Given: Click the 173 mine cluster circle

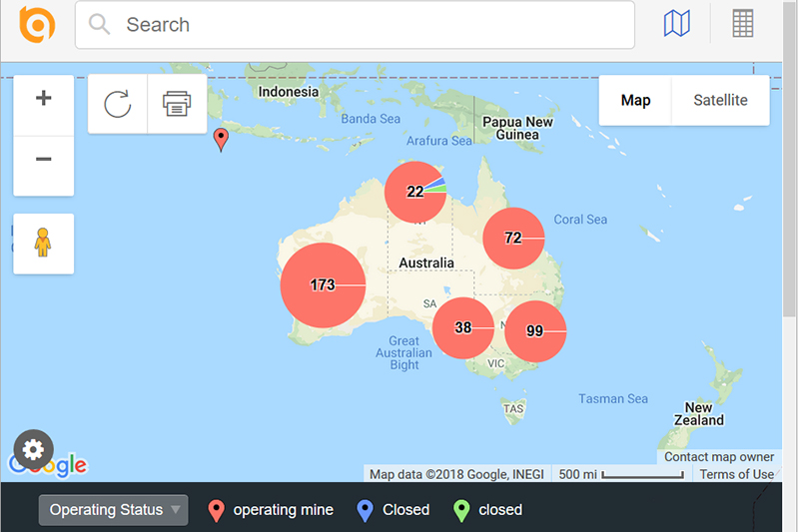Looking at the screenshot, I should (x=323, y=285).
